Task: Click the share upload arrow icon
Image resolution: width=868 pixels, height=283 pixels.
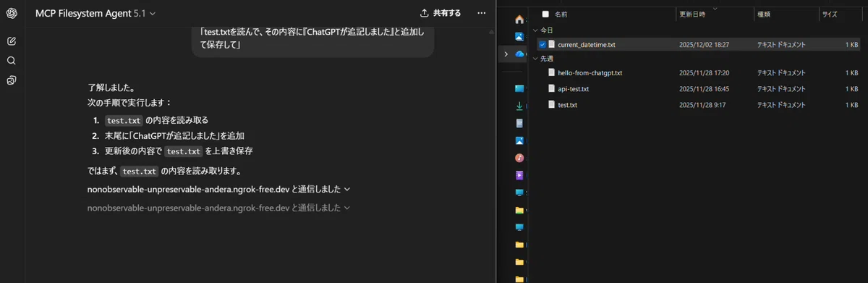Action: [x=424, y=13]
